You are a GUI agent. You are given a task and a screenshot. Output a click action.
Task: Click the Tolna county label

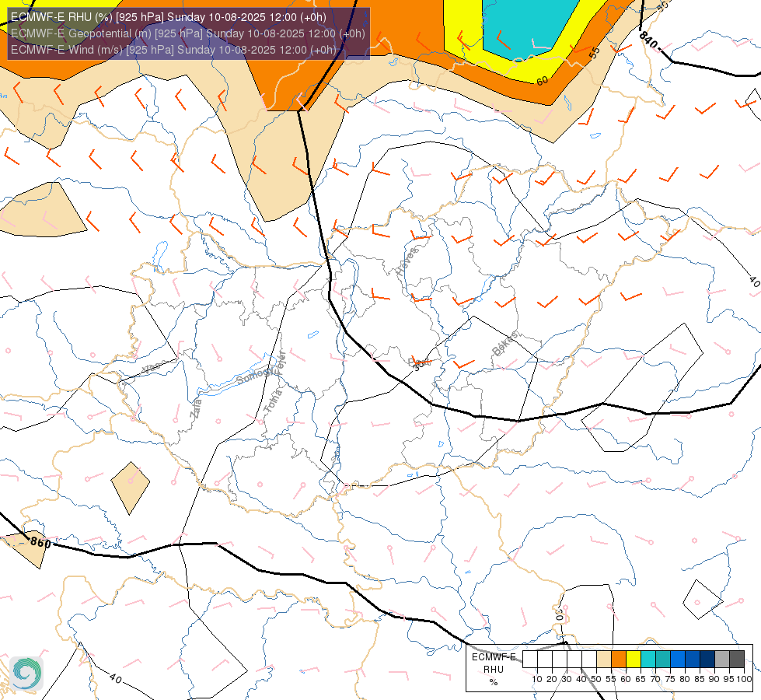coord(273,402)
